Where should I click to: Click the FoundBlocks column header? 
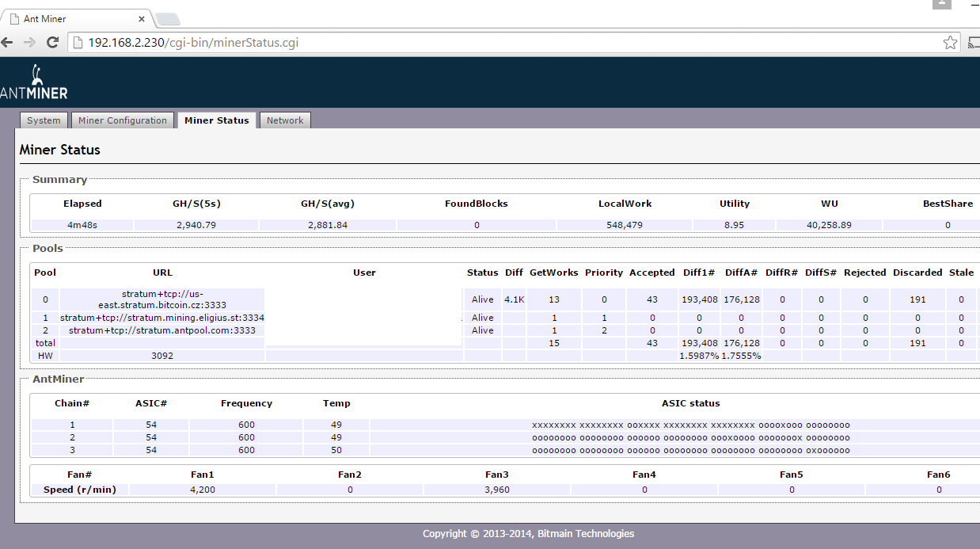click(x=477, y=204)
